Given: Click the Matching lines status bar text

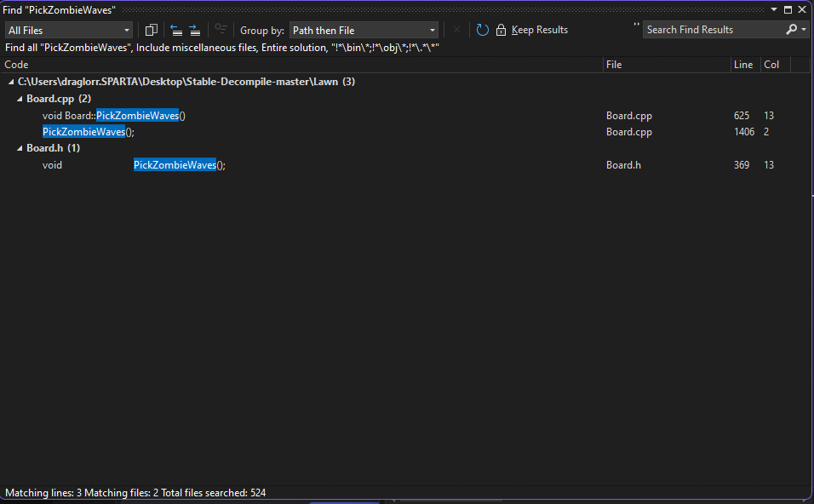Looking at the screenshot, I should (x=135, y=493).
